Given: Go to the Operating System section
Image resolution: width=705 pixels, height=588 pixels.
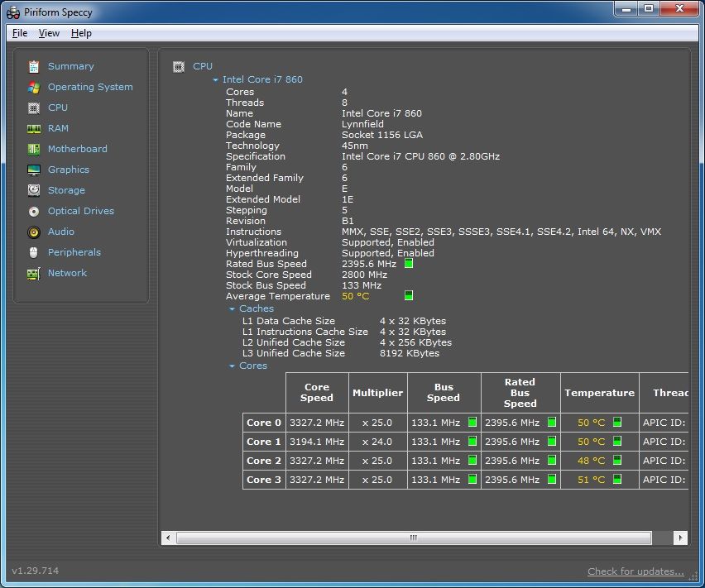Looking at the screenshot, I should point(90,87).
